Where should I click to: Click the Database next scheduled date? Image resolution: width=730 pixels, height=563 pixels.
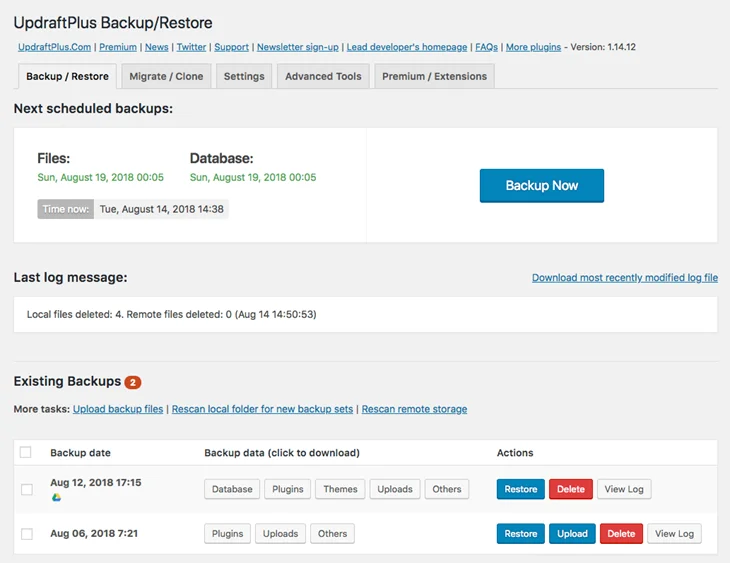[x=253, y=177]
